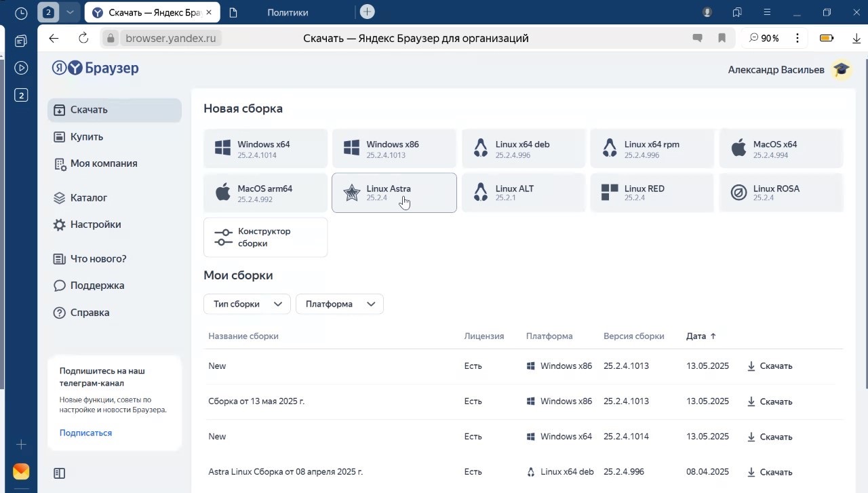
Task: Choose the Linux x64 rpm build card
Action: pos(652,149)
